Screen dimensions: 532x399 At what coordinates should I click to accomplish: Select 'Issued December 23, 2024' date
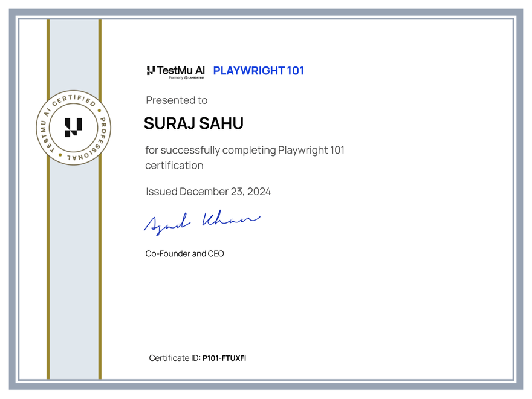[209, 192]
